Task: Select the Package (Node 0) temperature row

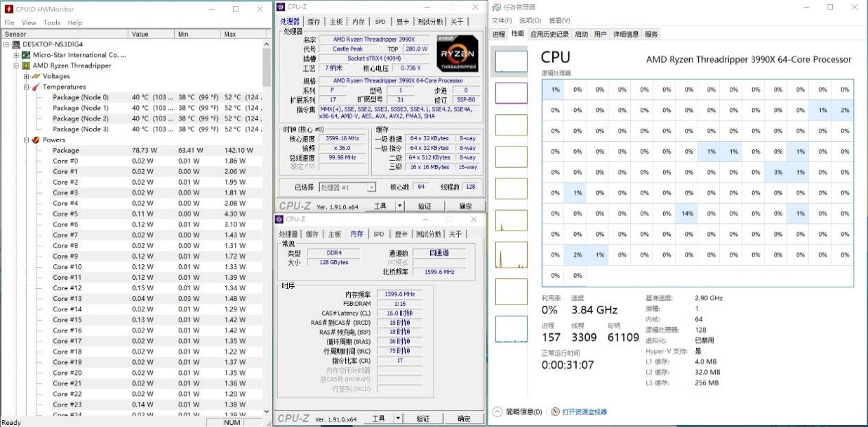Action: click(x=132, y=97)
